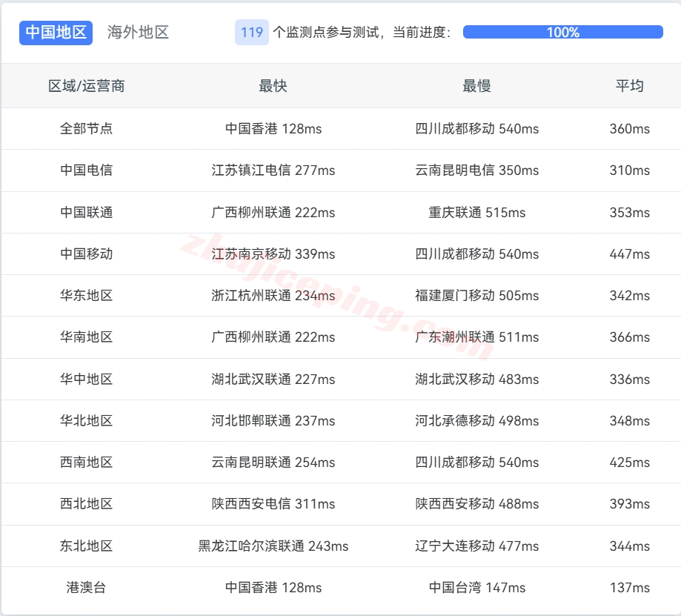This screenshot has height=616, width=681.
Task: Click the 344ms average for 东北地区
Action: pyautogui.click(x=629, y=546)
